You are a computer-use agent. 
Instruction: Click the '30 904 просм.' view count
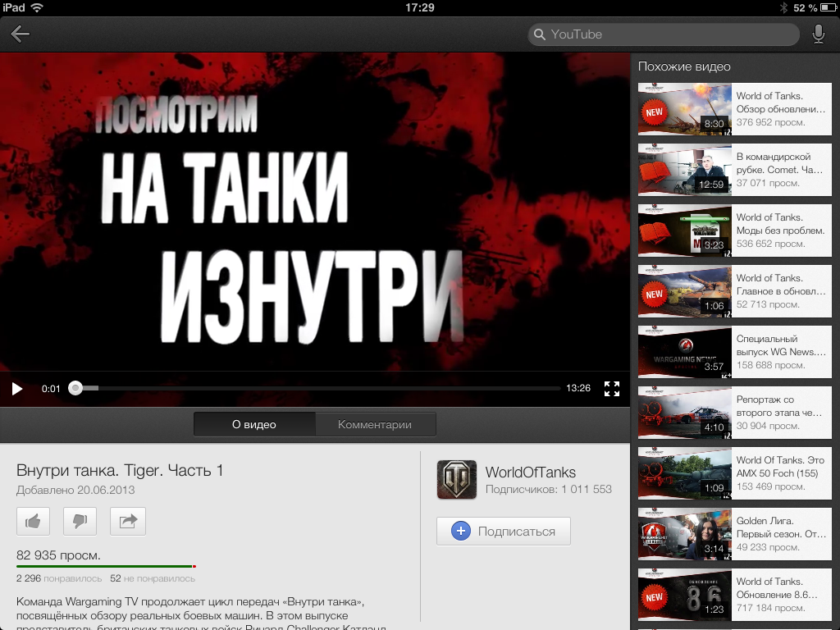(768, 426)
